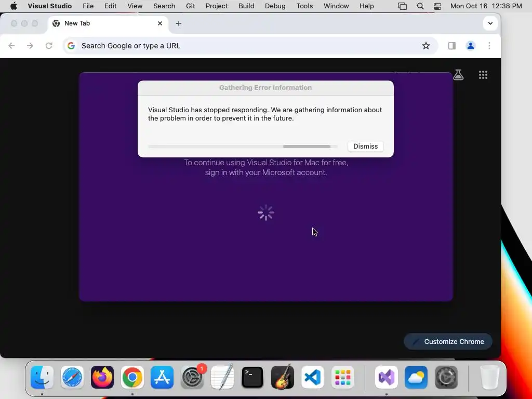Toggle the Chrome side panel
532x399 pixels.
pyautogui.click(x=451, y=46)
